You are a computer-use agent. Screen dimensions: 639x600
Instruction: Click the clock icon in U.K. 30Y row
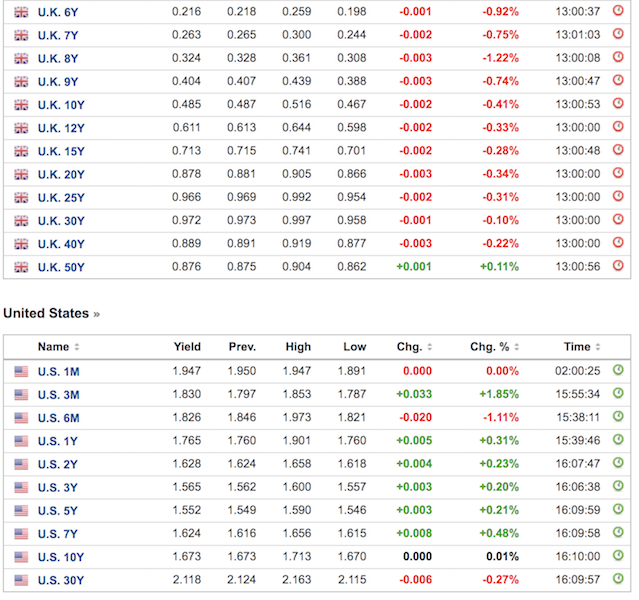tap(618, 220)
